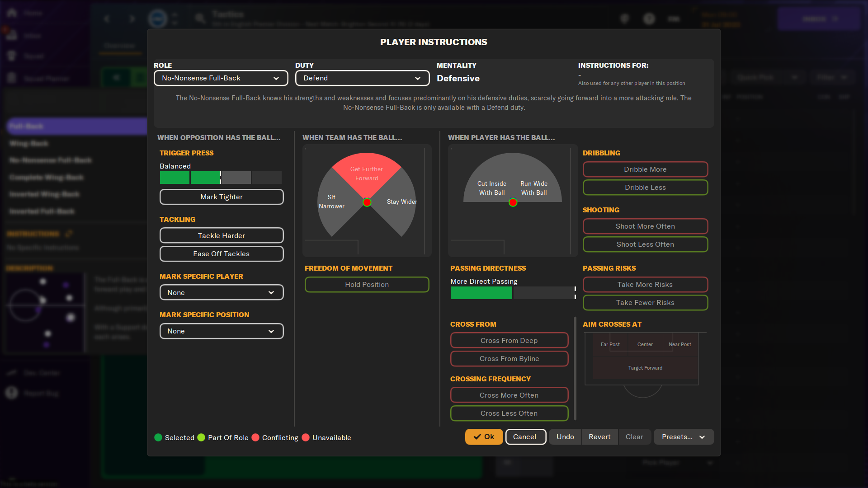Screen dimensions: 868x488
Task: Select Sit Narrower wedge
Action: (x=332, y=202)
